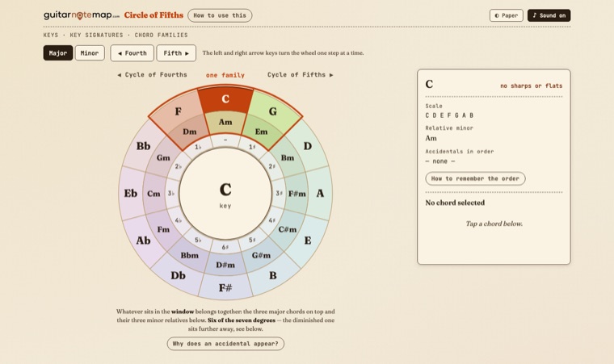Choose the Em chord in the window

(x=262, y=132)
